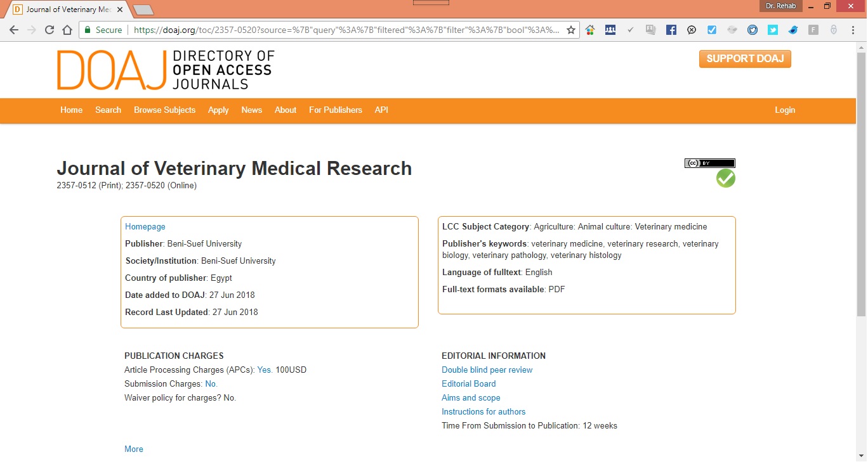Click 'Record Last Updated: 27 Jun 2018'

tap(192, 312)
